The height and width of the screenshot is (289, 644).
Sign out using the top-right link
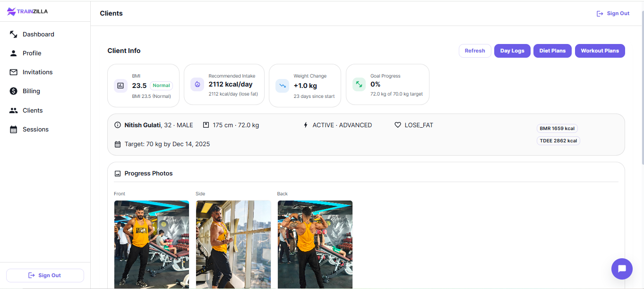pyautogui.click(x=613, y=13)
